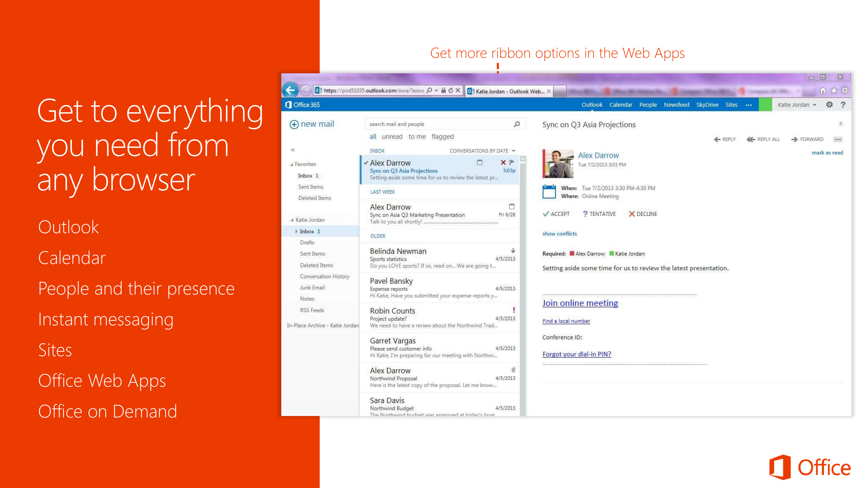
Task: Open Junk Email folder
Action: pos(312,288)
